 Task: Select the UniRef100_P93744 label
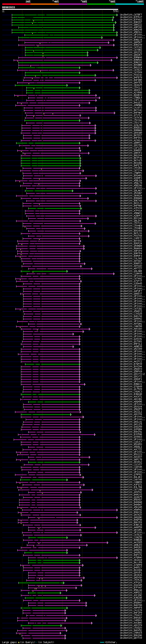131,236
